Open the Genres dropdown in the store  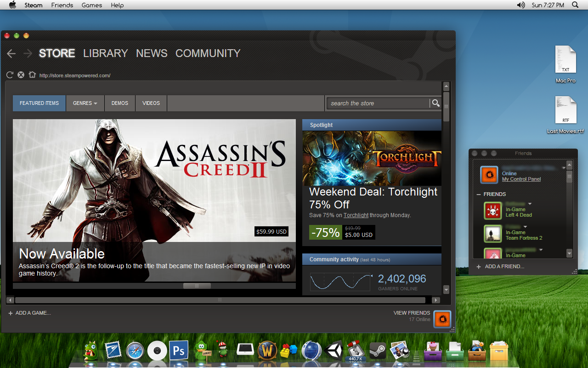[x=85, y=103]
